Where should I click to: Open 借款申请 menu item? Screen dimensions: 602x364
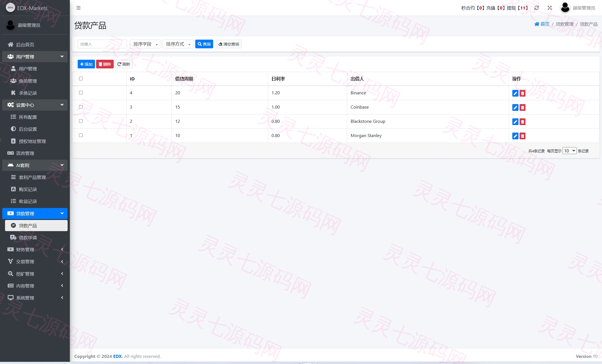click(x=35, y=238)
